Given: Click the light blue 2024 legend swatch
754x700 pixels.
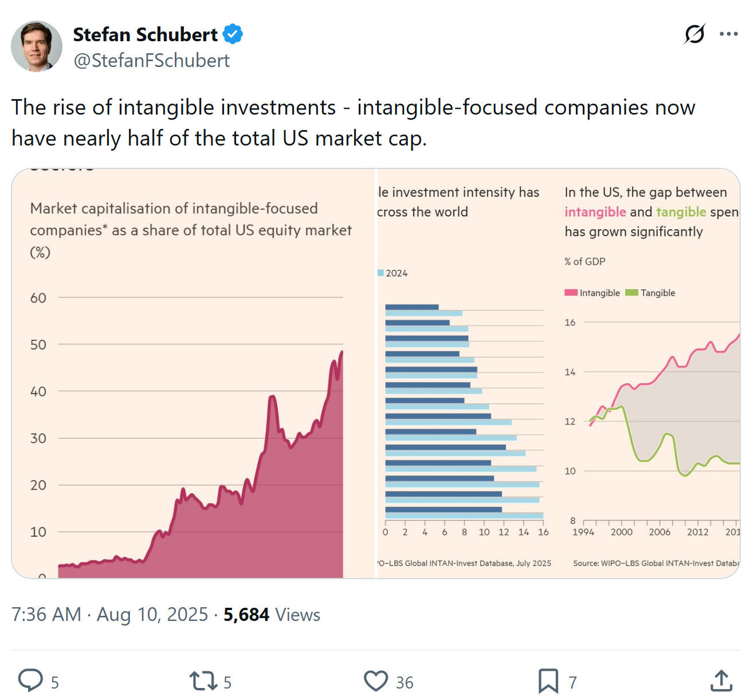Looking at the screenshot, I should tap(380, 273).
